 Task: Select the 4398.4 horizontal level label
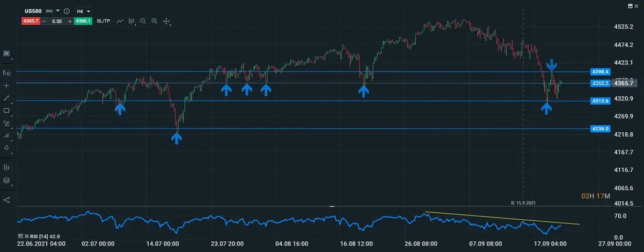click(600, 71)
